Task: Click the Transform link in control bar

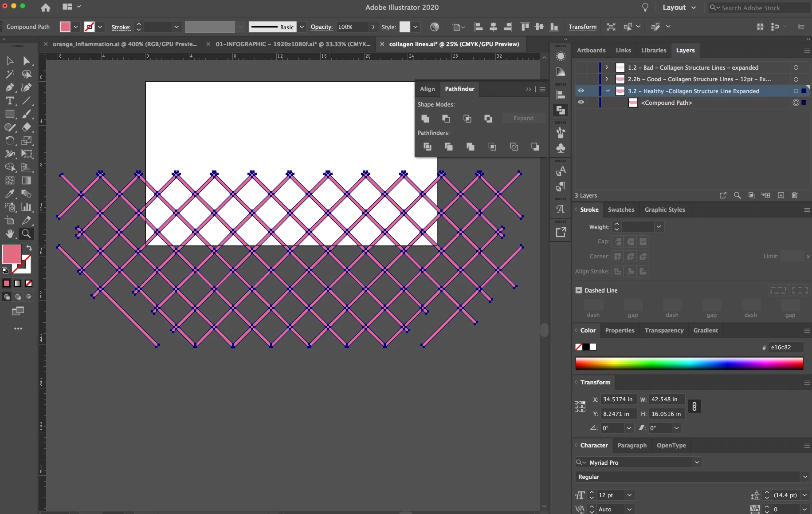Action: 582,27
